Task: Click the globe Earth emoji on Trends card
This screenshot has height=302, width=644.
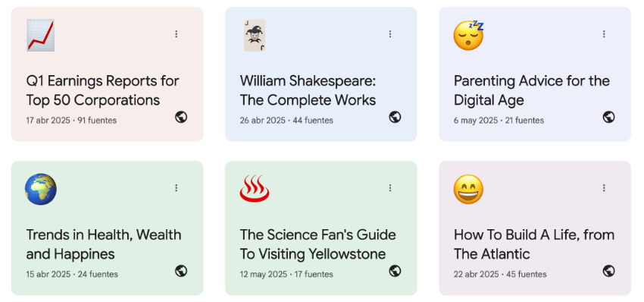Action: tap(41, 189)
